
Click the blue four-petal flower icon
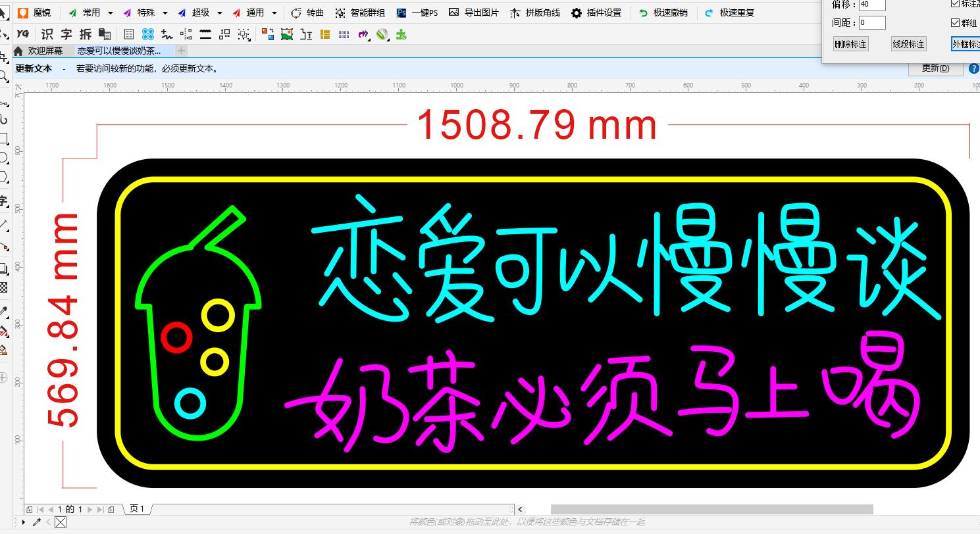pos(148,34)
